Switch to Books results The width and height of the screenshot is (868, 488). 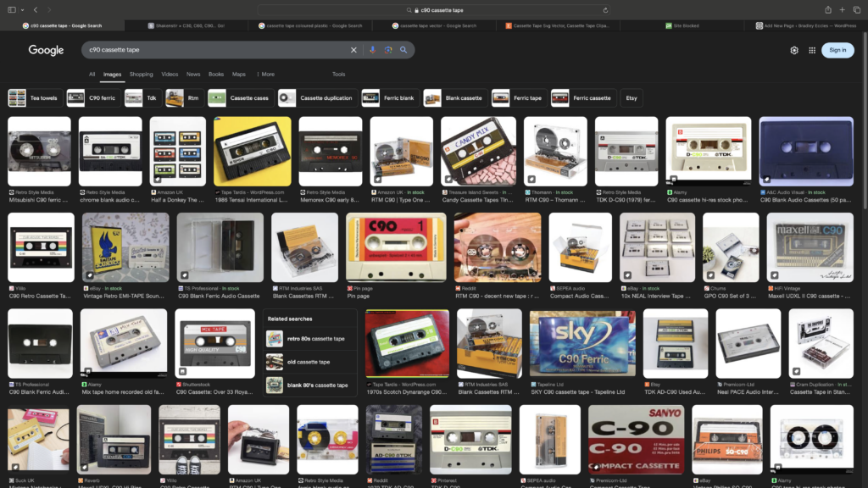point(216,75)
